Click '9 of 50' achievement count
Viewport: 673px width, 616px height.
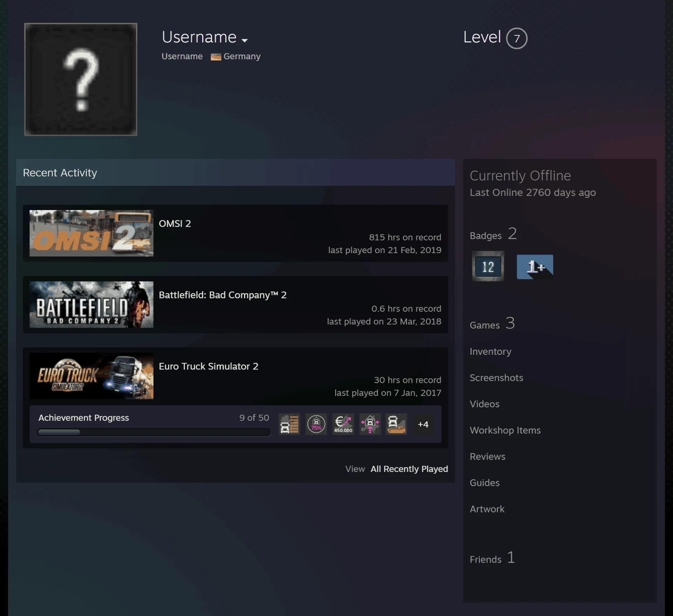pyautogui.click(x=254, y=418)
